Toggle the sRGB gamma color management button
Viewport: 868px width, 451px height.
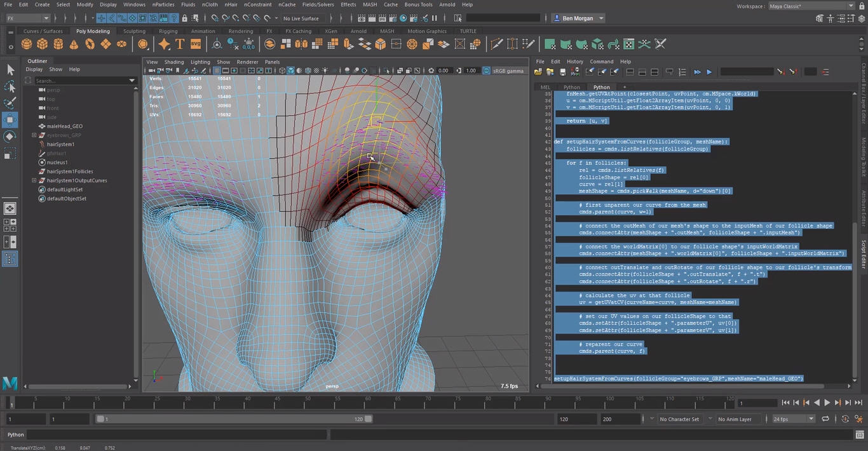tap(487, 71)
